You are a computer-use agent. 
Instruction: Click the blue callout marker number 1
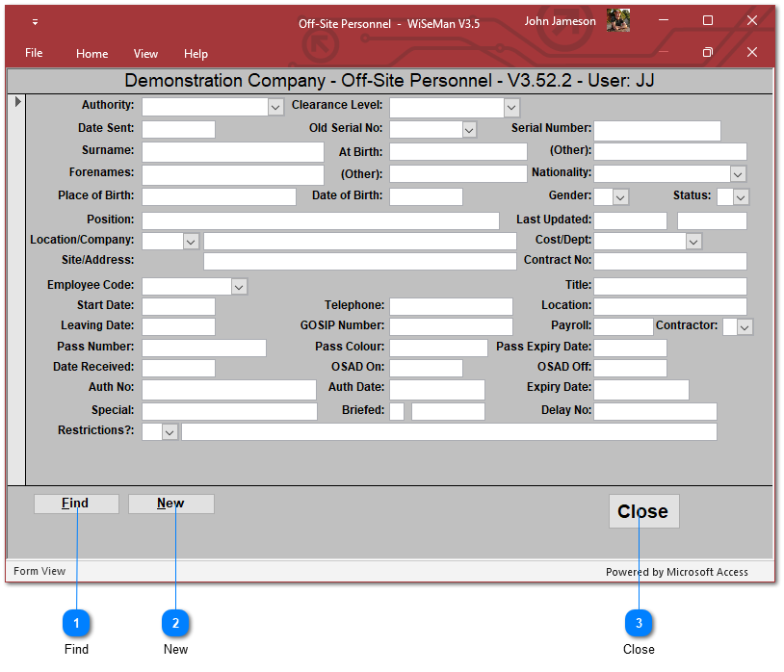pos(76,623)
